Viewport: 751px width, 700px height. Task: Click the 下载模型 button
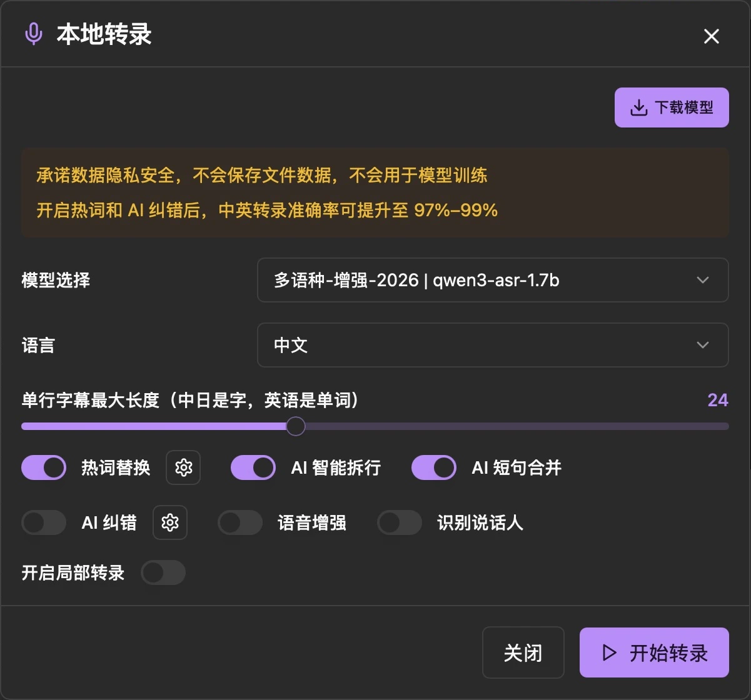coord(672,107)
